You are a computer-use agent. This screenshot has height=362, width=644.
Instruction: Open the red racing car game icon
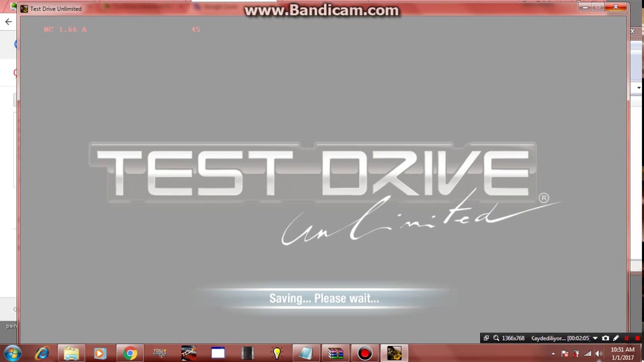pos(189,353)
